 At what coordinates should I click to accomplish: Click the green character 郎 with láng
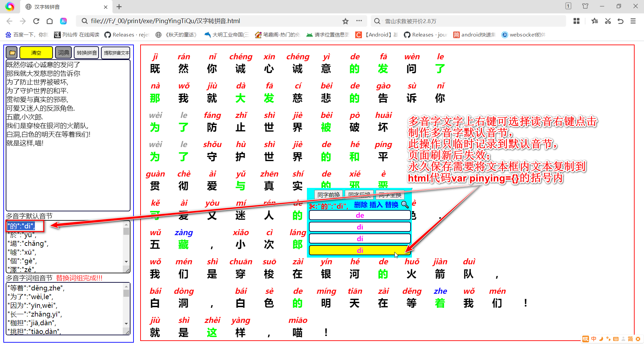297,245
